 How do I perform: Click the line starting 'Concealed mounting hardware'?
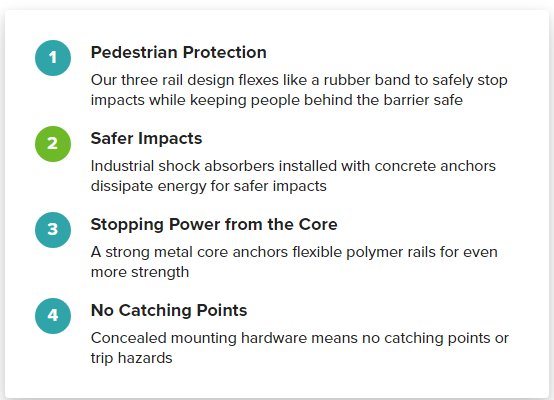300,338
